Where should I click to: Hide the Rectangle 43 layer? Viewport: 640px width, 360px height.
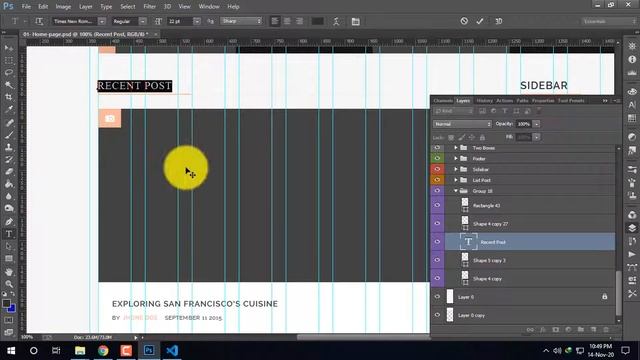click(437, 205)
